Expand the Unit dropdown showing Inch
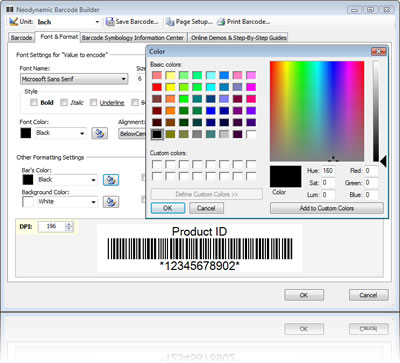 click(x=97, y=22)
